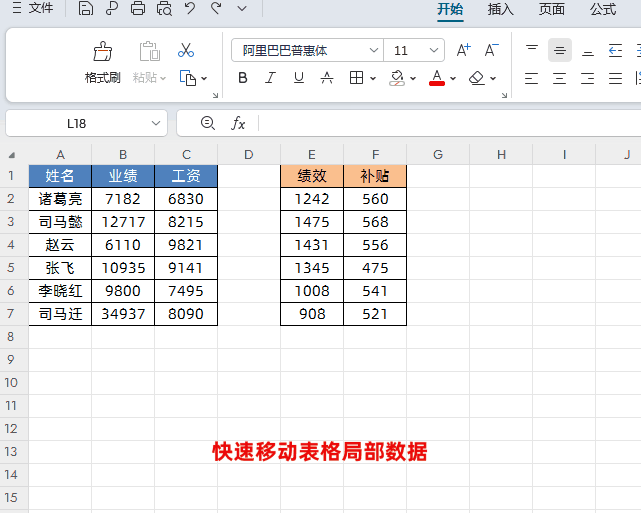Toggle underline formatting
The width and height of the screenshot is (641, 513).
click(299, 78)
